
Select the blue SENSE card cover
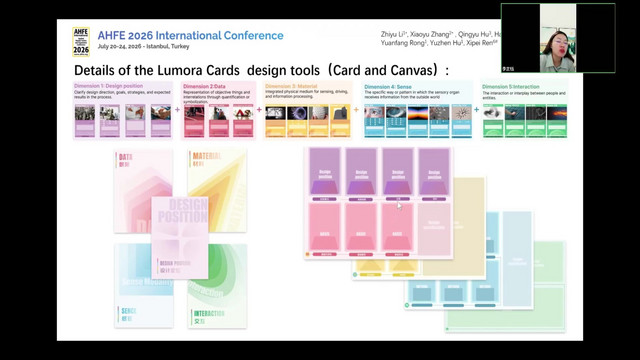click(x=144, y=286)
